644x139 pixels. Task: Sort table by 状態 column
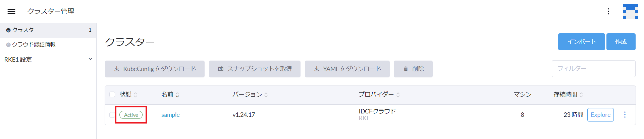pos(128,95)
